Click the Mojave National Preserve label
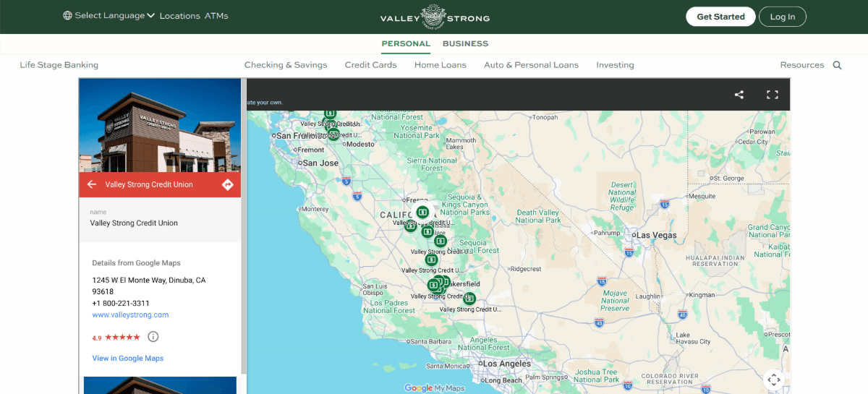 pos(616,300)
